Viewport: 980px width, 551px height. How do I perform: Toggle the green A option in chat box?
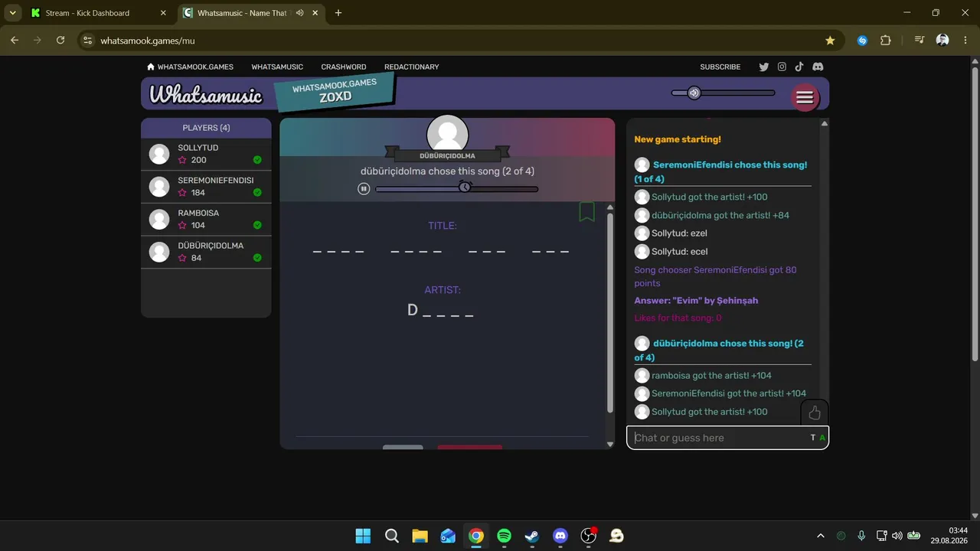(x=822, y=438)
